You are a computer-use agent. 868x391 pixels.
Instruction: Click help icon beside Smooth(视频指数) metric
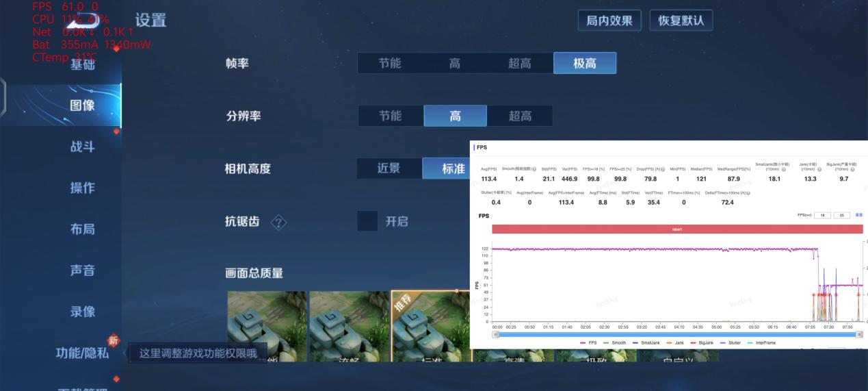tap(534, 169)
